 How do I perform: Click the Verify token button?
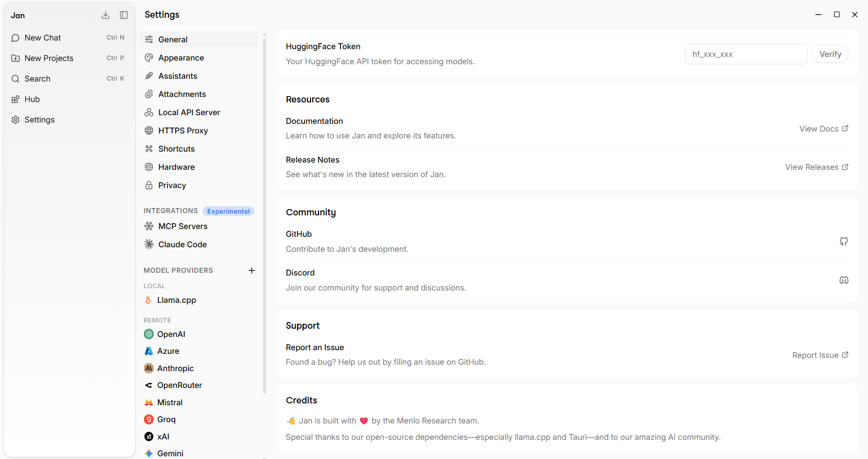[x=830, y=54]
